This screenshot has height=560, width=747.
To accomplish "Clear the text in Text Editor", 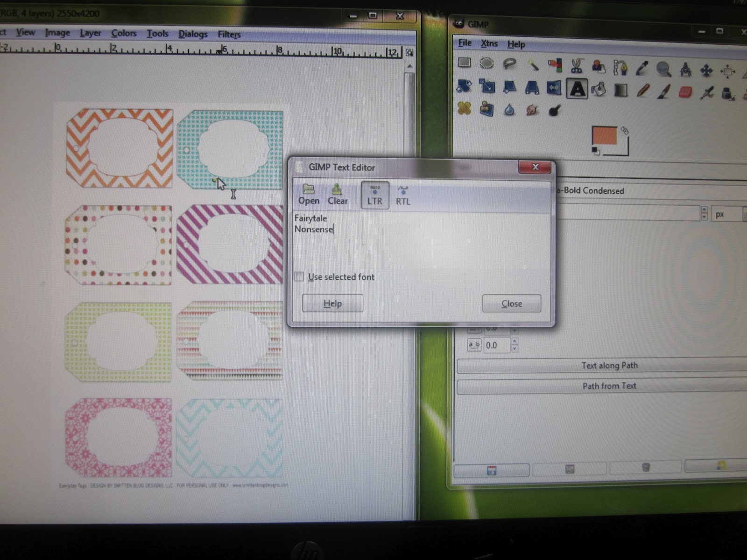I will click(338, 195).
